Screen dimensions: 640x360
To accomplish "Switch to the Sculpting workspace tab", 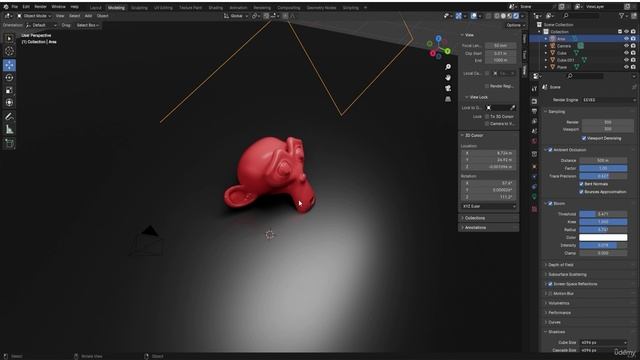I will click(139, 8).
